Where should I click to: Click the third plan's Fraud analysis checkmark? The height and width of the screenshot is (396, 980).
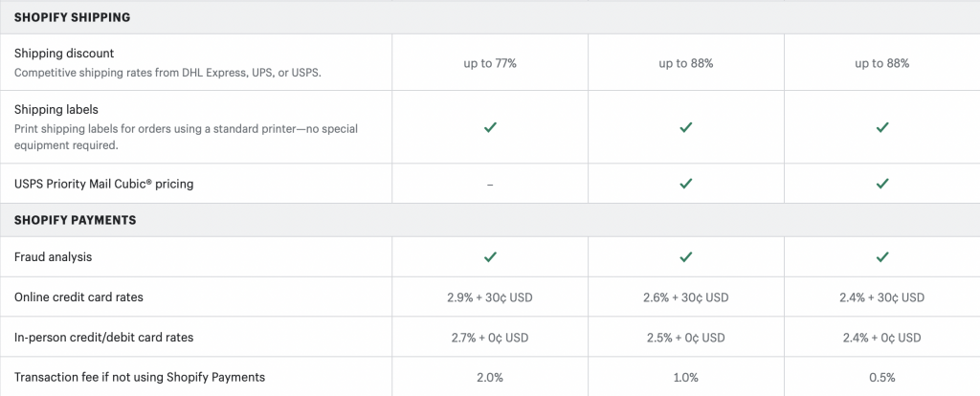[x=881, y=256]
